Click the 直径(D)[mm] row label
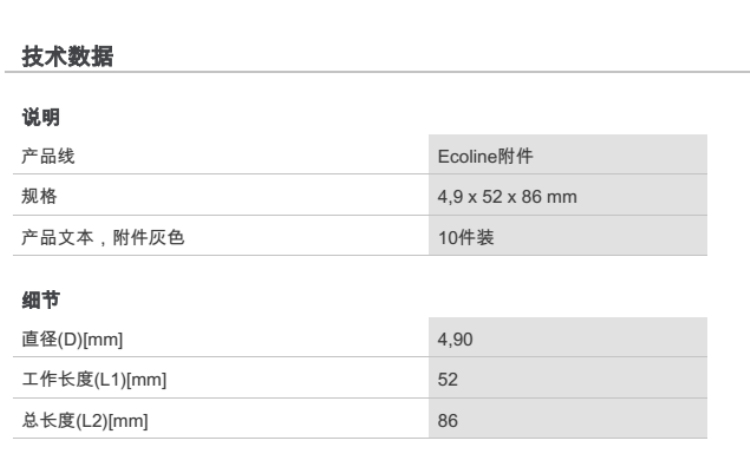The image size is (750, 473). [x=72, y=339]
